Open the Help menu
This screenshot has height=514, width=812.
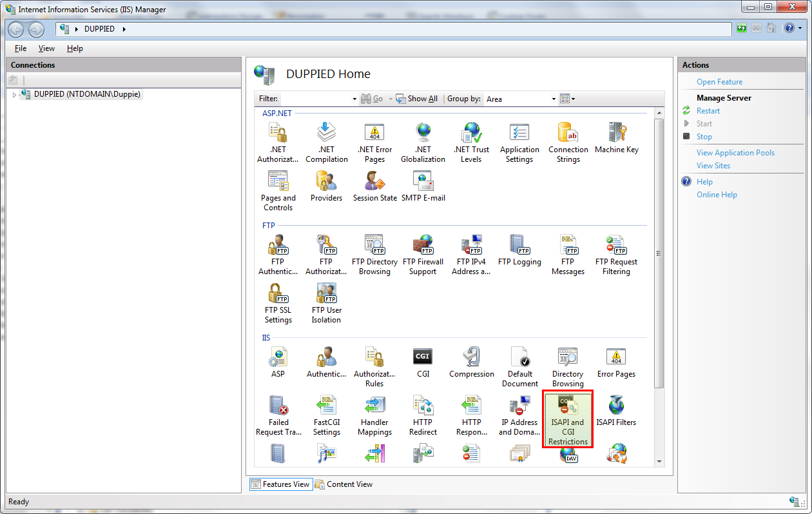click(x=75, y=48)
